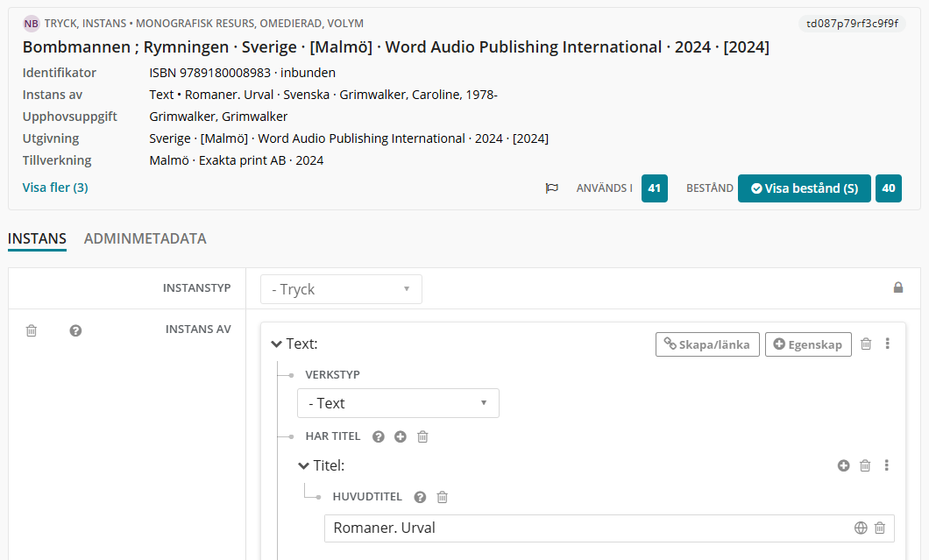Click the ISBN 9789180008983 text
Image resolution: width=929 pixels, height=560 pixels.
pyautogui.click(x=209, y=73)
